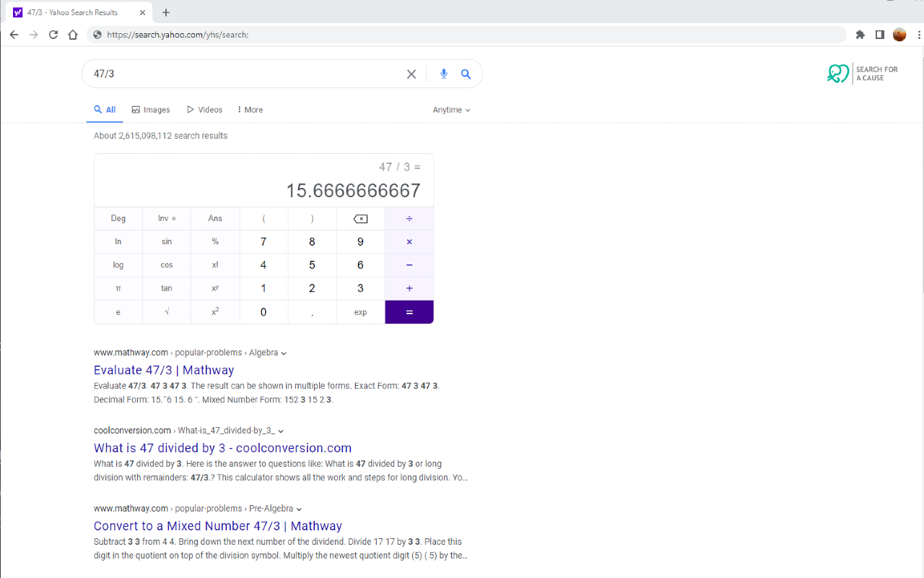924x578 pixels.
Task: Click the calculator 7 key
Action: (x=263, y=242)
